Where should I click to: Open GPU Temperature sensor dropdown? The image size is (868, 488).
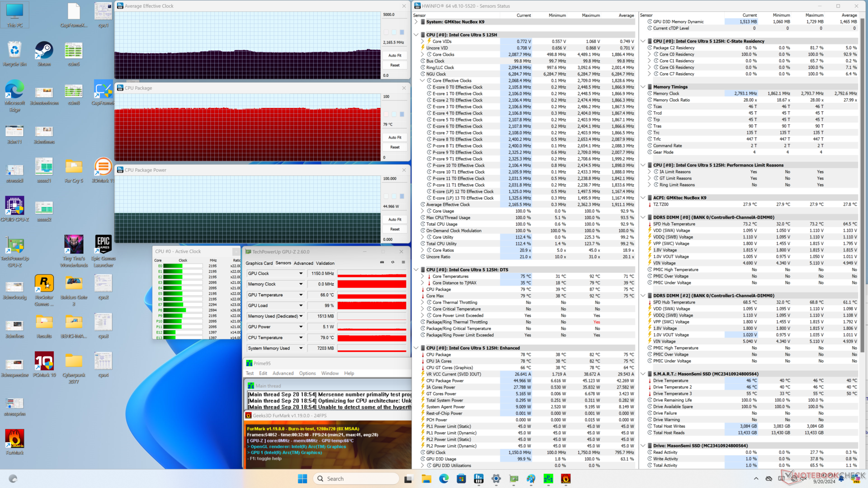pyautogui.click(x=301, y=295)
